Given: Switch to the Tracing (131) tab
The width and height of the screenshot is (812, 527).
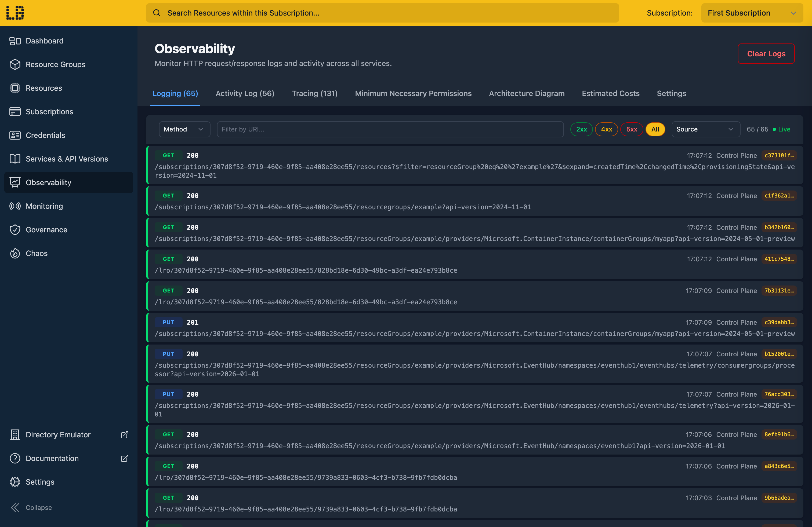Looking at the screenshot, I should click(x=314, y=93).
